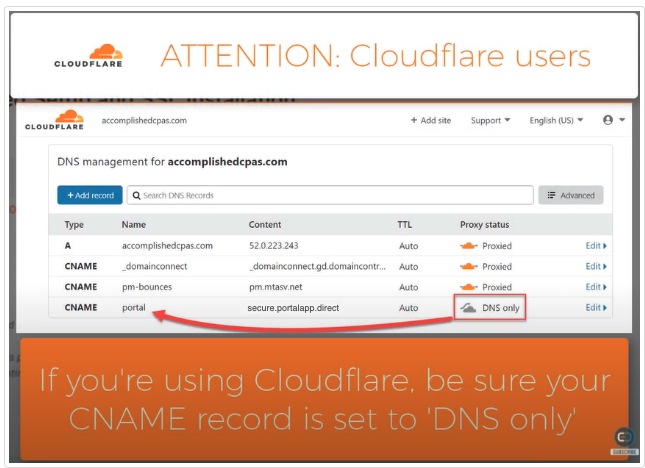645x468 pixels.
Task: Focus the Search DNS Records field
Action: click(x=330, y=195)
